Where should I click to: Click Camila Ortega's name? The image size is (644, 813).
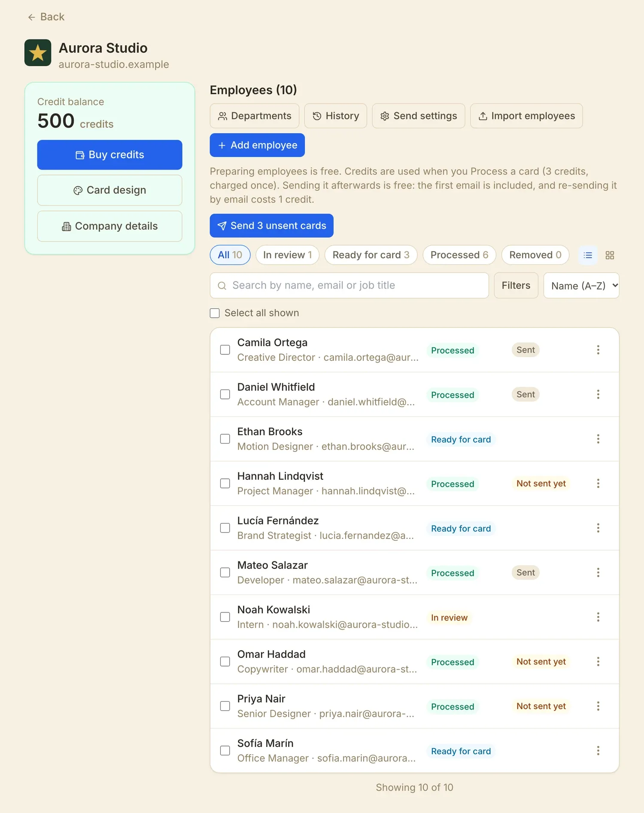[272, 343]
